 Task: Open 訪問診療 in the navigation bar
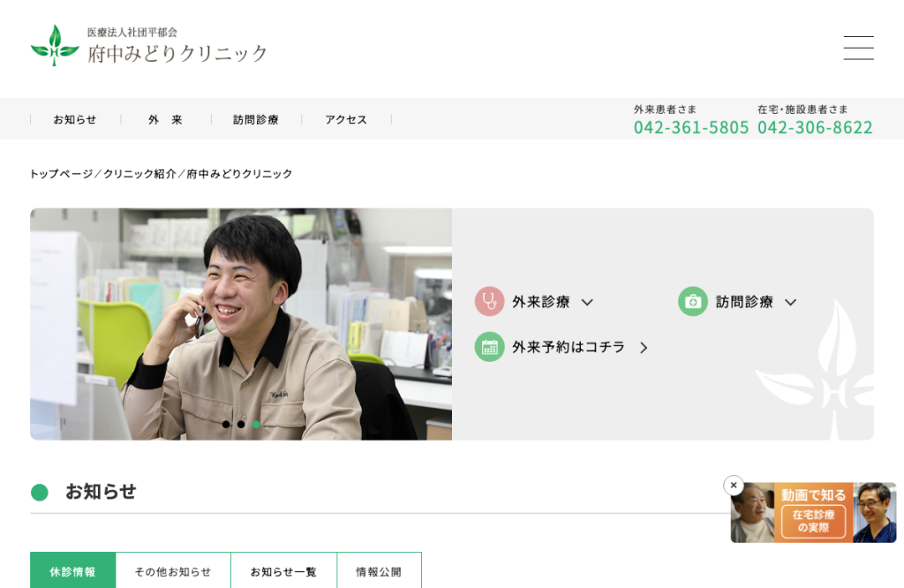[x=256, y=119]
